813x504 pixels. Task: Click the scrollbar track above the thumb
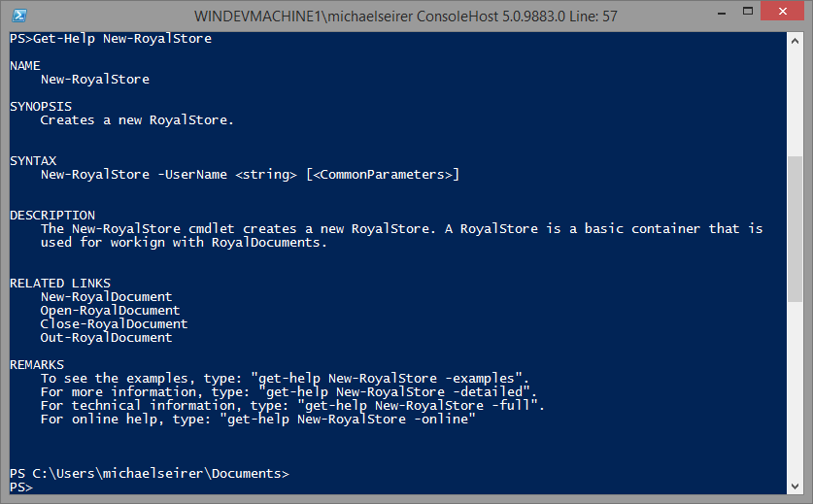click(x=796, y=97)
